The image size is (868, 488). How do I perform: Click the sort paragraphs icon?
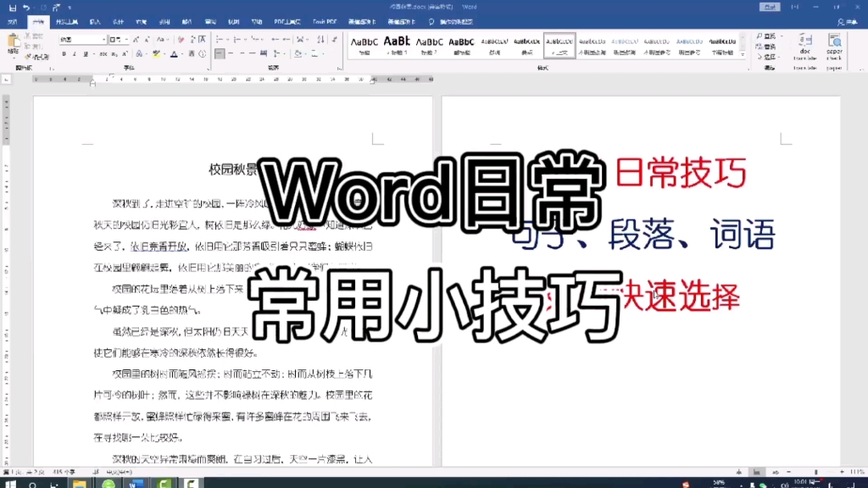coord(320,40)
